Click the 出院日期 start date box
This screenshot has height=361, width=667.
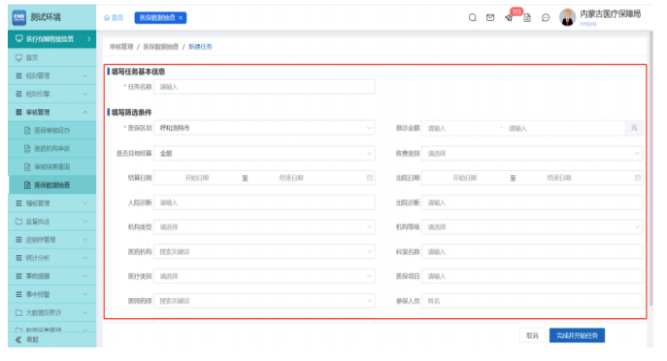tap(465, 178)
